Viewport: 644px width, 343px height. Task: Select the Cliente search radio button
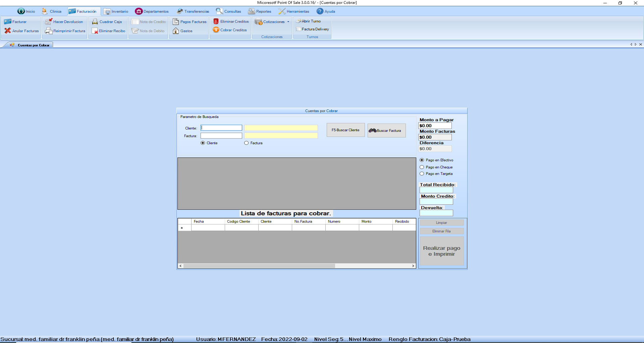pyautogui.click(x=203, y=143)
